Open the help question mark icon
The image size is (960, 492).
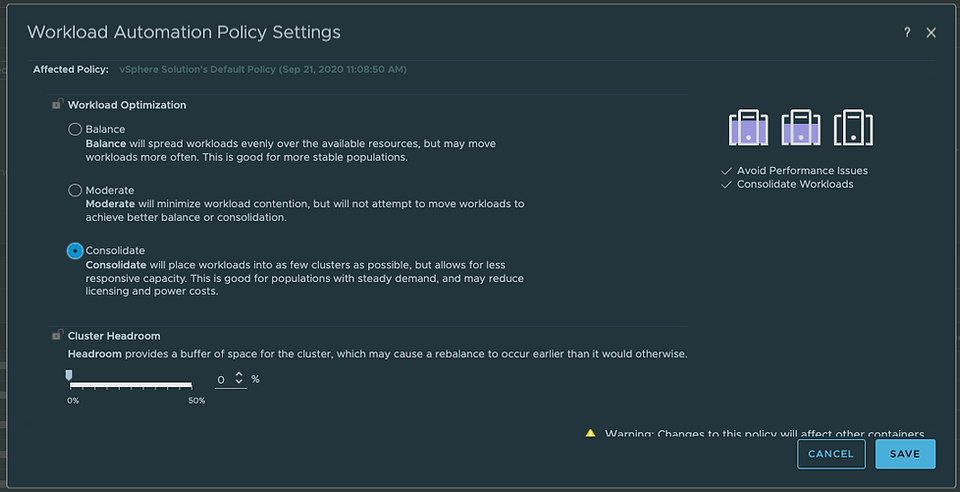point(907,32)
